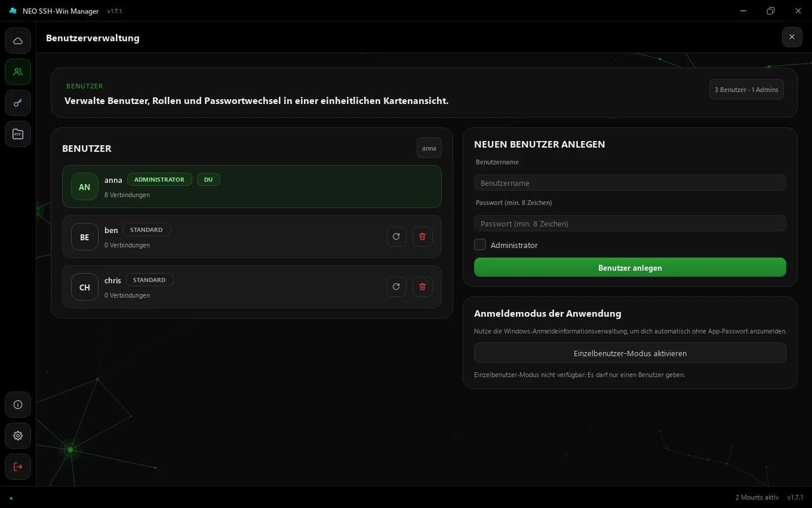The height and width of the screenshot is (508, 812).
Task: Click the NEO SSH-Win Manager app logo
Action: (x=13, y=11)
